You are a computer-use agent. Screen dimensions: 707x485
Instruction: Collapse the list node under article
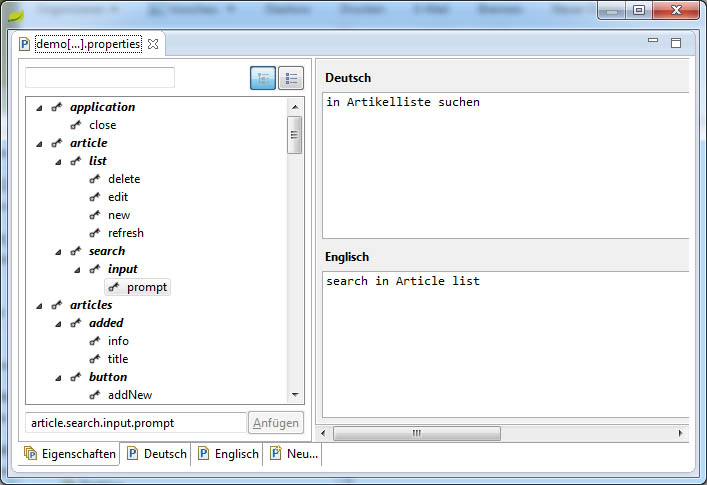[58, 162]
